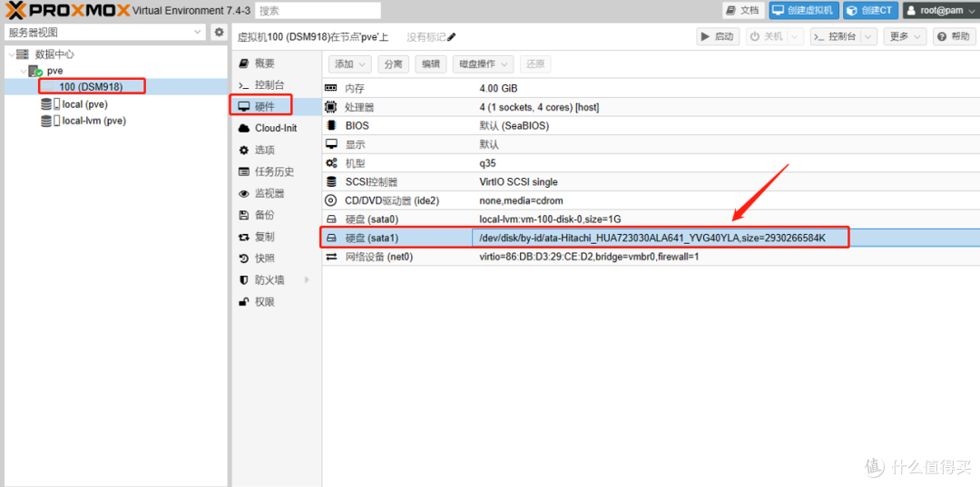Screen dimensions: 980x487
Task: Select the 处理器 processor row
Action: tap(651, 107)
